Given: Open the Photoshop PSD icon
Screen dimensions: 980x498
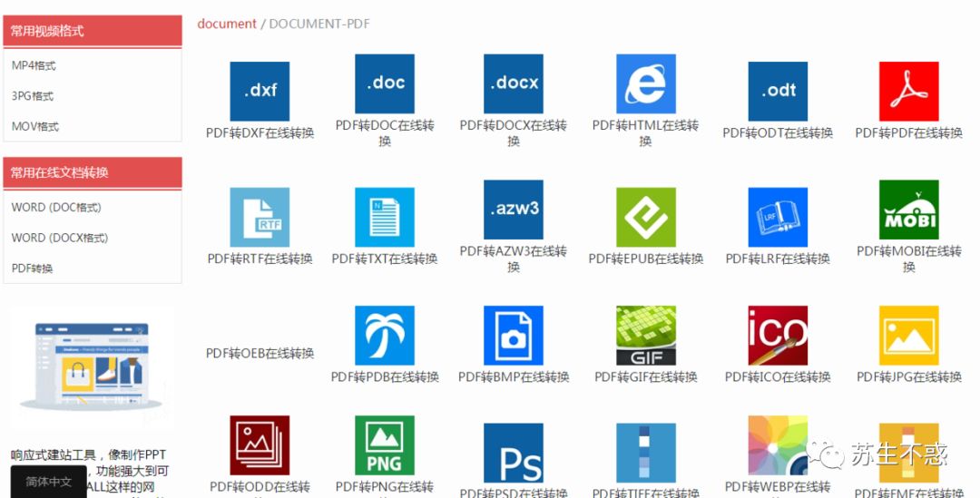Looking at the screenshot, I should click(x=513, y=453).
